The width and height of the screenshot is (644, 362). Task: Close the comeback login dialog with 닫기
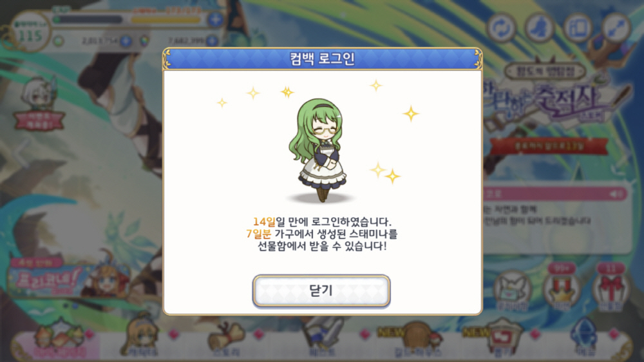[321, 291]
